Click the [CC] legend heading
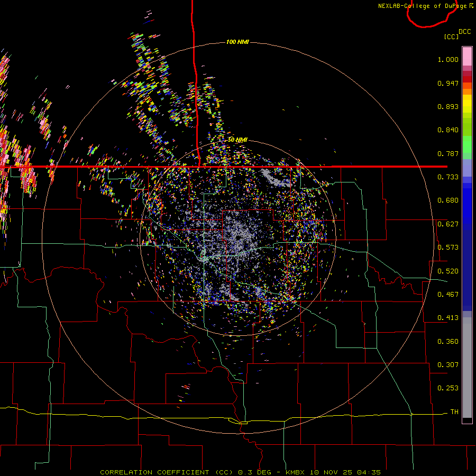 tap(451, 36)
